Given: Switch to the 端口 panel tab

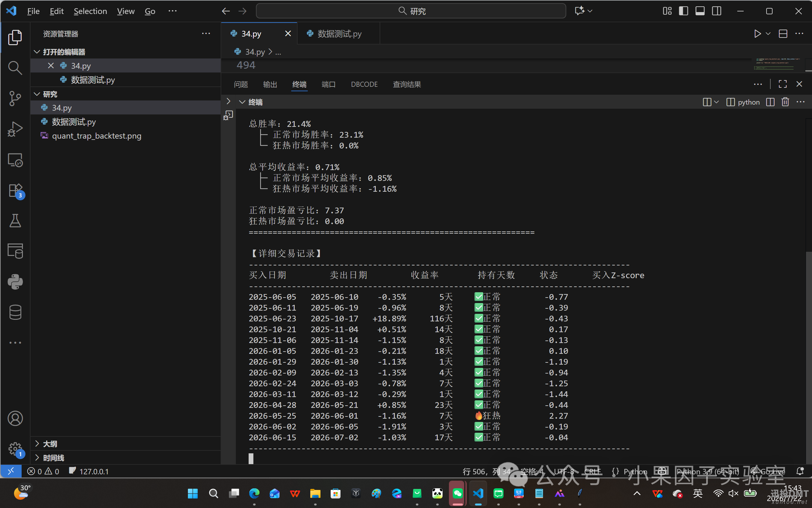Looking at the screenshot, I should point(328,84).
